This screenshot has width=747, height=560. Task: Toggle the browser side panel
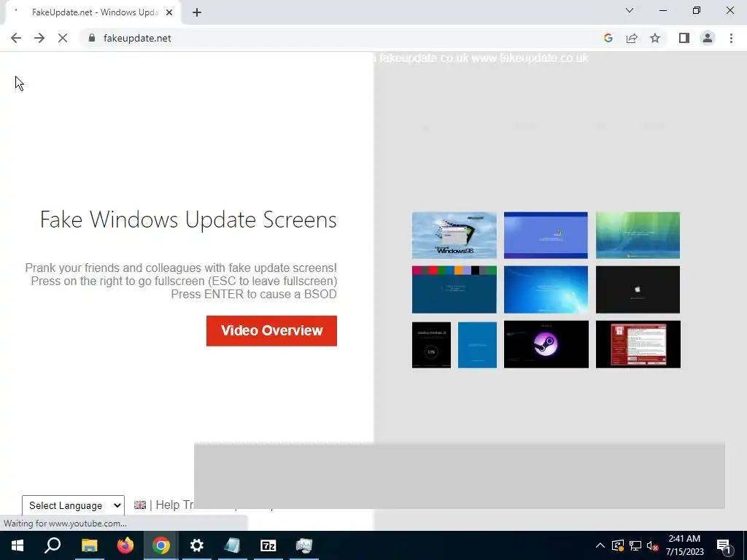pos(684,38)
